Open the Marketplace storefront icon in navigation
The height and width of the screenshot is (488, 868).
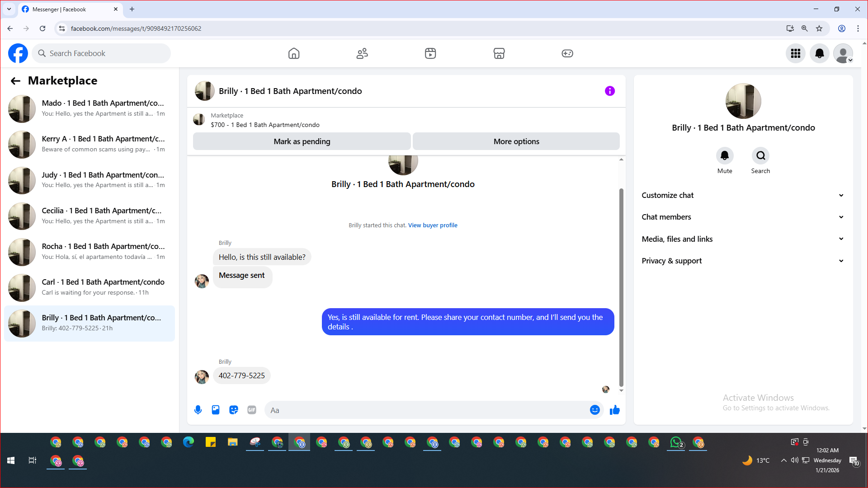pos(499,53)
